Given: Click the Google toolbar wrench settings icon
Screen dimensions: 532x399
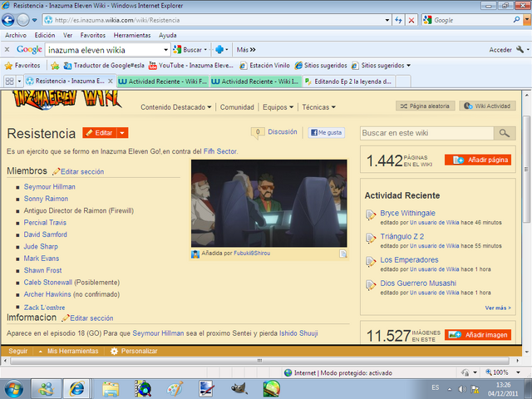Looking at the screenshot, I should [520, 50].
